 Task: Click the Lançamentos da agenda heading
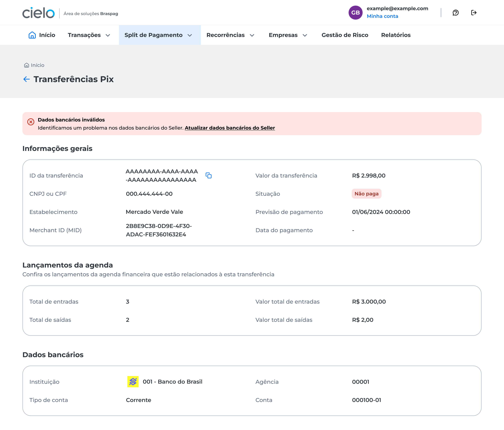68,265
